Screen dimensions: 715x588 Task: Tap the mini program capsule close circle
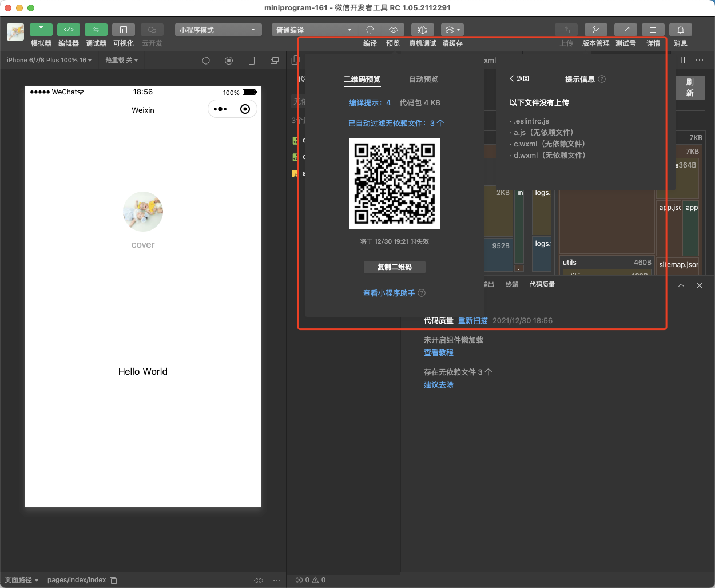coord(245,109)
